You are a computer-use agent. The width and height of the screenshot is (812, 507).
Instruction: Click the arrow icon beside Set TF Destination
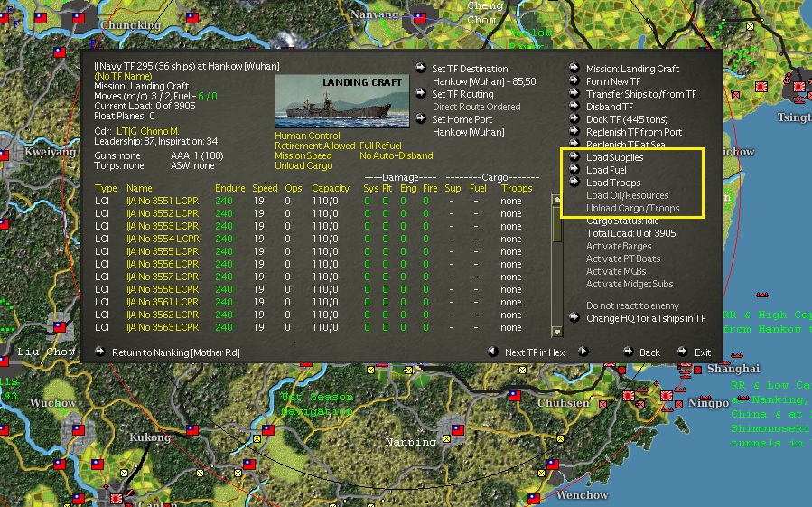[421, 69]
